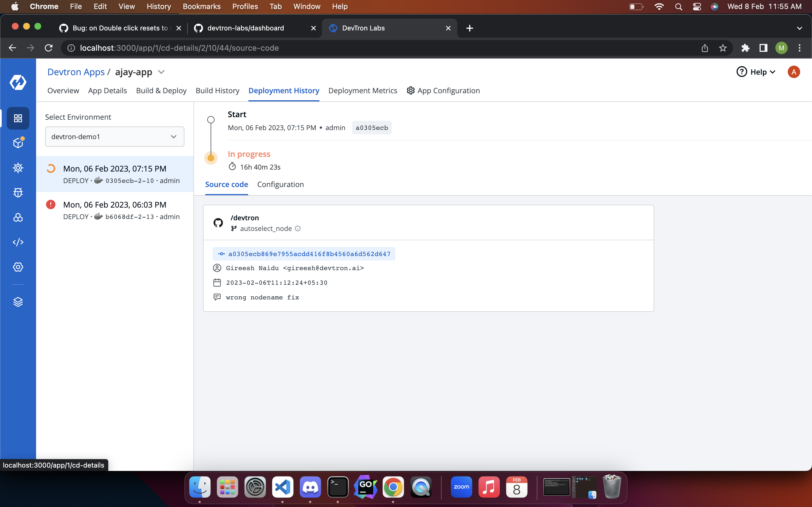Image resolution: width=812 pixels, height=507 pixels.
Task: Switch to the Configuration tab
Action: tap(280, 184)
